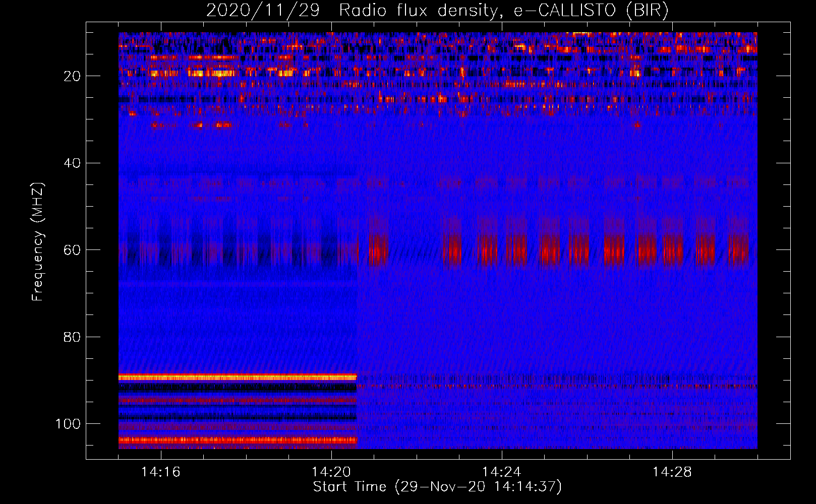This screenshot has width=816, height=504.
Task: Click the 60 frequency tick label
Action: 72,250
